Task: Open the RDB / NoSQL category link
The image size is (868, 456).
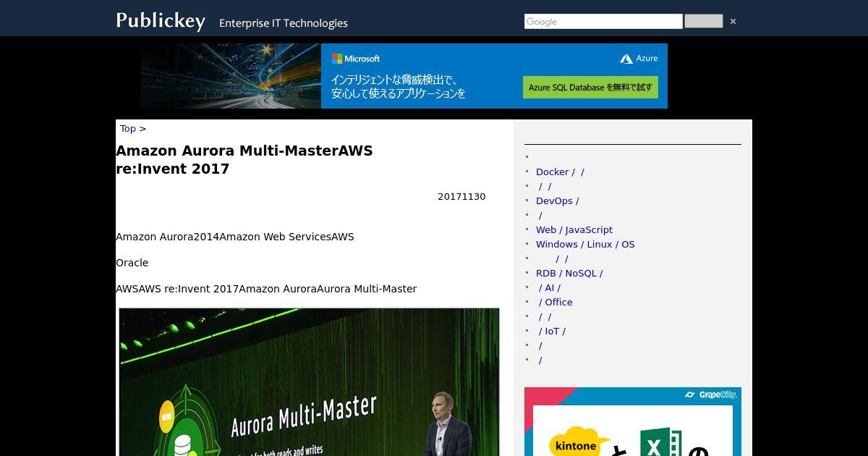Action: 569,274
